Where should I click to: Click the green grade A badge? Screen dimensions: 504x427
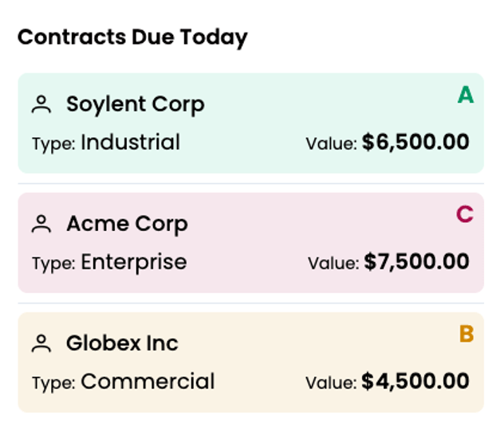coord(466,96)
